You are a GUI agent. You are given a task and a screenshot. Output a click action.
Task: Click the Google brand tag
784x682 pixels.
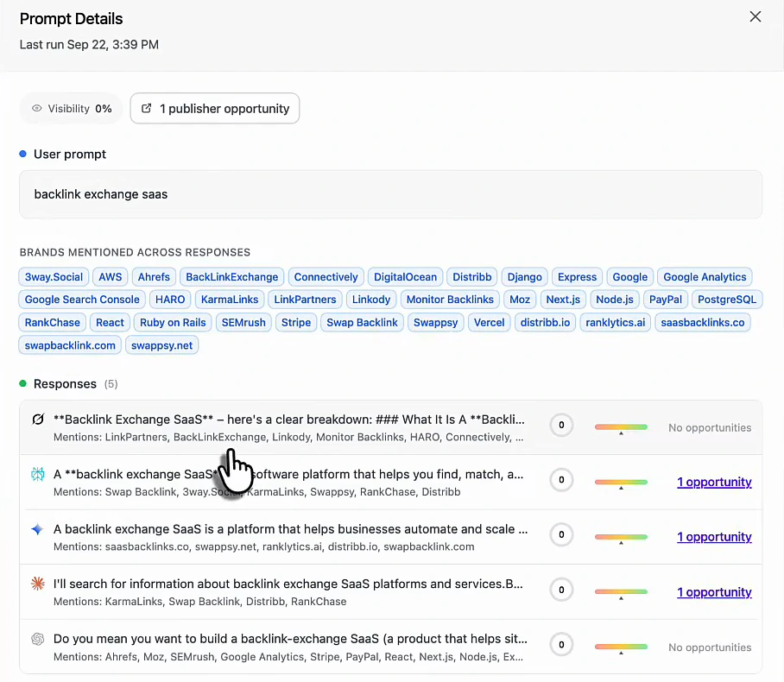pos(629,277)
